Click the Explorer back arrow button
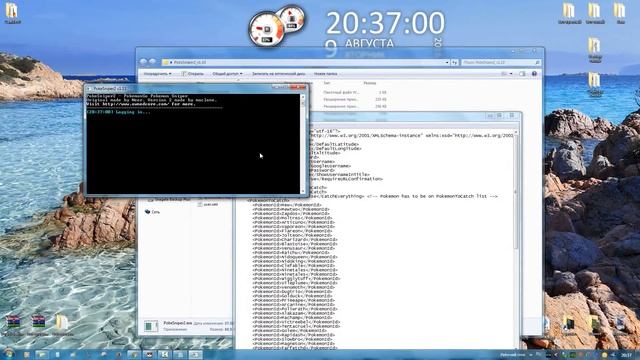The image size is (640, 360). point(143,62)
